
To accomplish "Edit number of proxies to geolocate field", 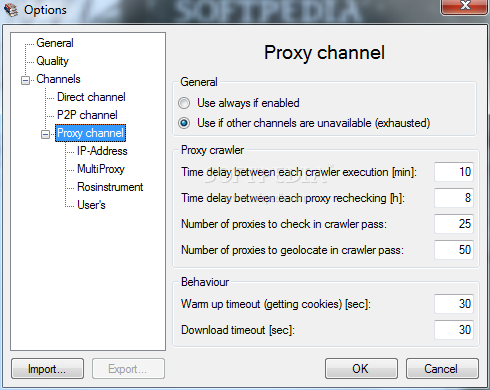I will click(x=454, y=250).
